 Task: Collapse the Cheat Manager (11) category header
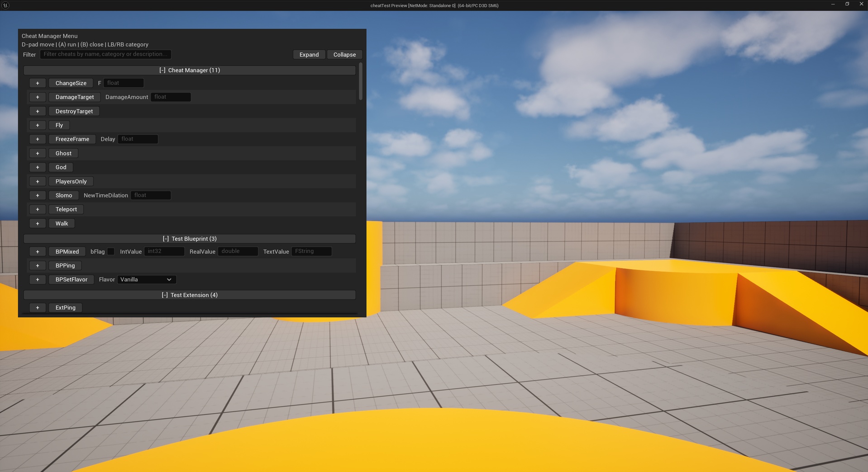tap(190, 70)
